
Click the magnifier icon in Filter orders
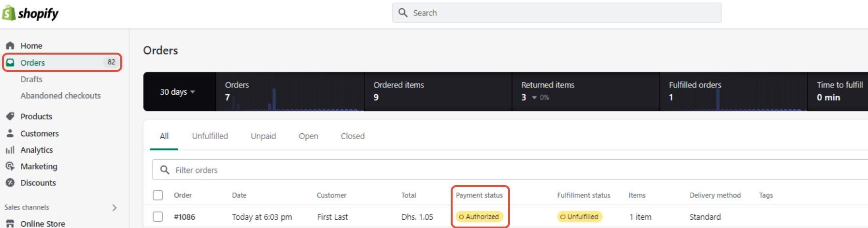(x=165, y=170)
